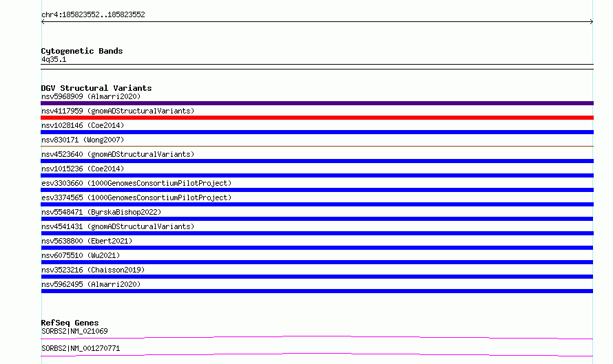This screenshot has width=613, height=364.
Task: Click the blue bar under nsv5962495
Action: (x=317, y=291)
